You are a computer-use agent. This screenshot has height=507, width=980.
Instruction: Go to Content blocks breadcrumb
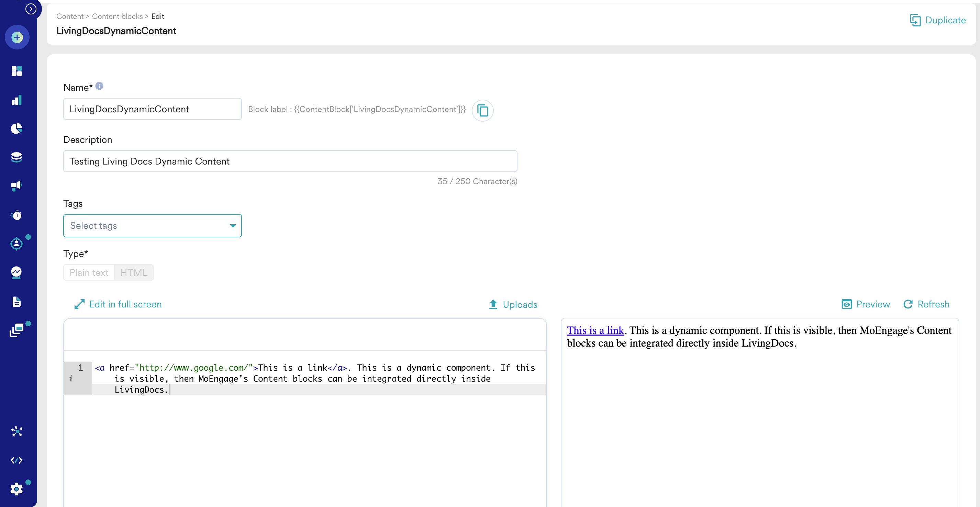click(118, 16)
